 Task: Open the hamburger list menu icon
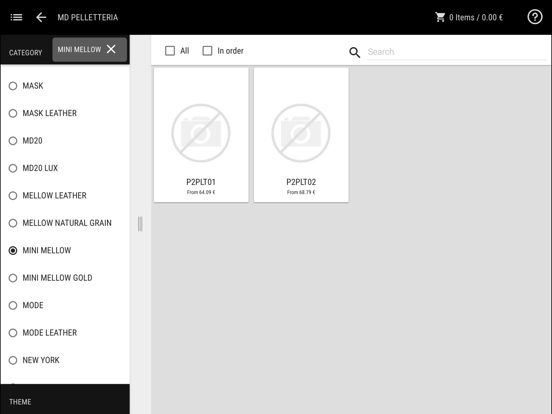[x=16, y=17]
